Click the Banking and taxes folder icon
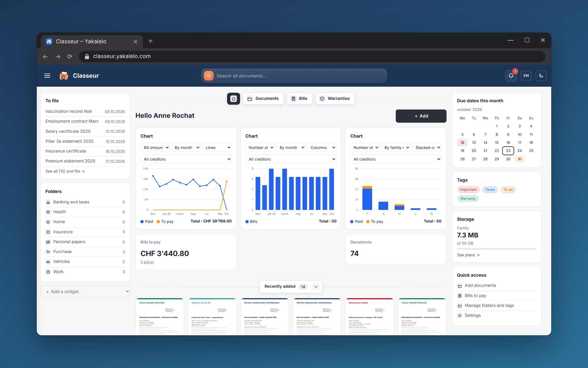588x368 pixels. [48, 202]
